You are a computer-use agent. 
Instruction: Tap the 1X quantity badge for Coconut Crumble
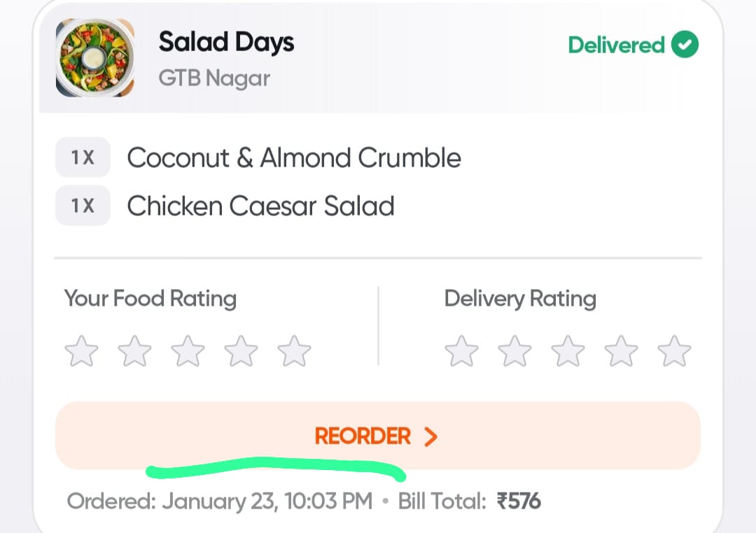point(83,157)
